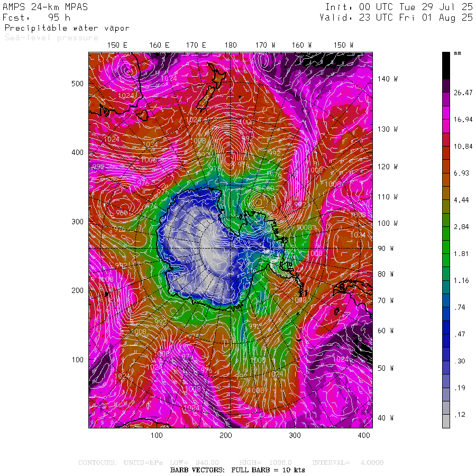The width and height of the screenshot is (476, 476).
Task: Click the faded "Sea-level pressure" label
Action: [52, 38]
